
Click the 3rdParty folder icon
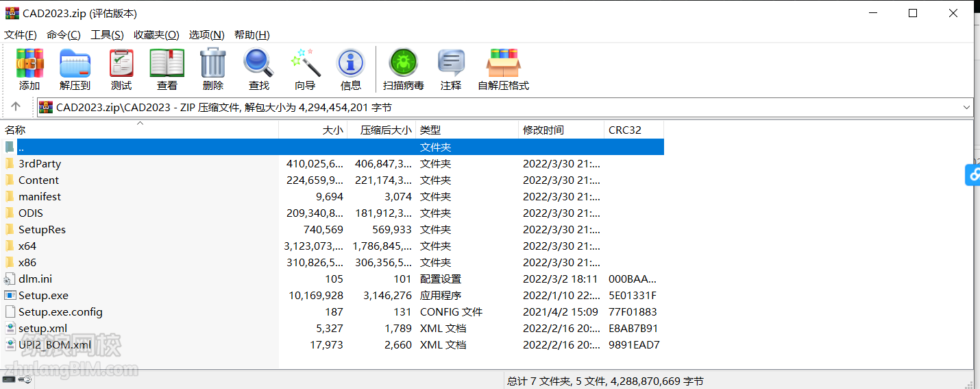point(10,163)
